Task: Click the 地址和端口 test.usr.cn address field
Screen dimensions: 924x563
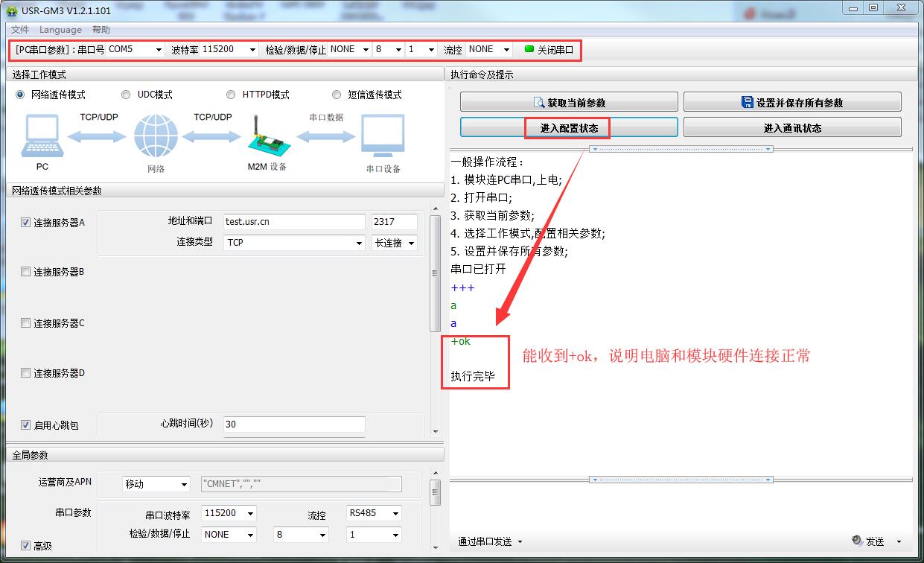Action: point(294,222)
